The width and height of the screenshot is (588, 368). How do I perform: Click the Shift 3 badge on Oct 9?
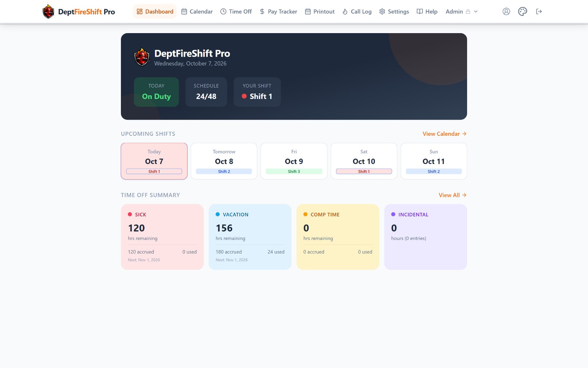pyautogui.click(x=294, y=171)
